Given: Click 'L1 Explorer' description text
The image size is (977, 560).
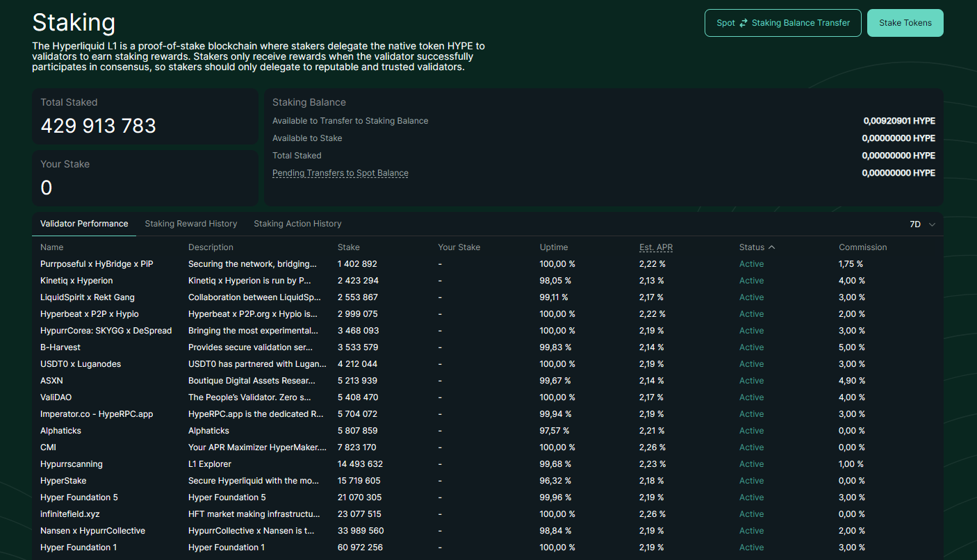Looking at the screenshot, I should (210, 464).
